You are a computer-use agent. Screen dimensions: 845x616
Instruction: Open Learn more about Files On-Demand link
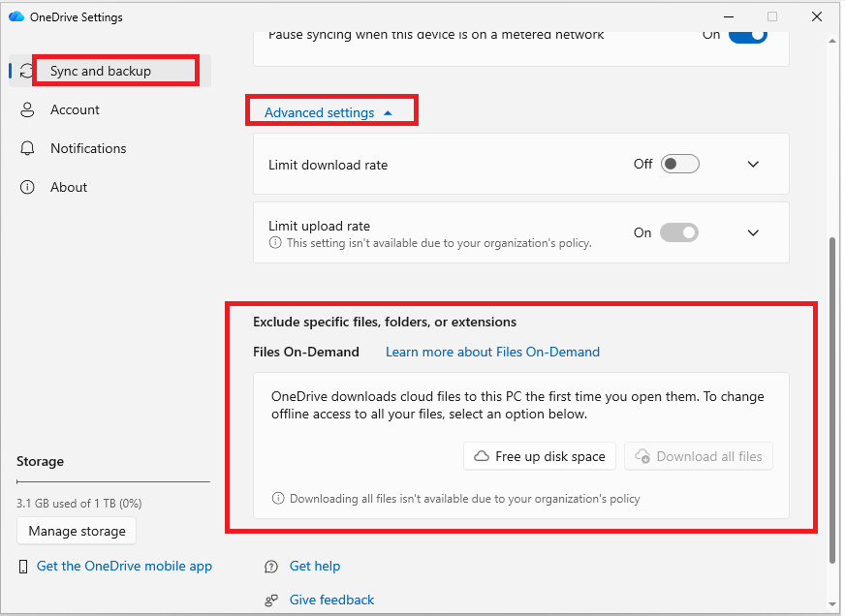[x=492, y=352]
